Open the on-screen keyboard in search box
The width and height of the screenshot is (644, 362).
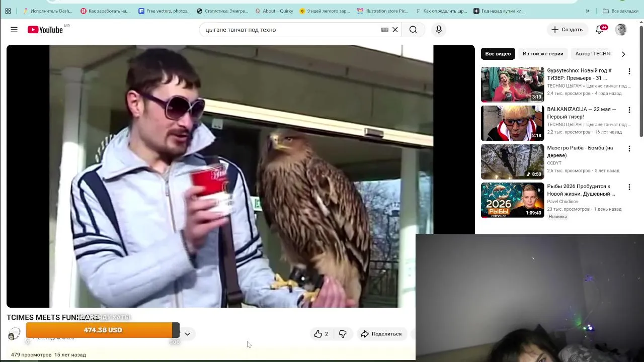tap(384, 30)
